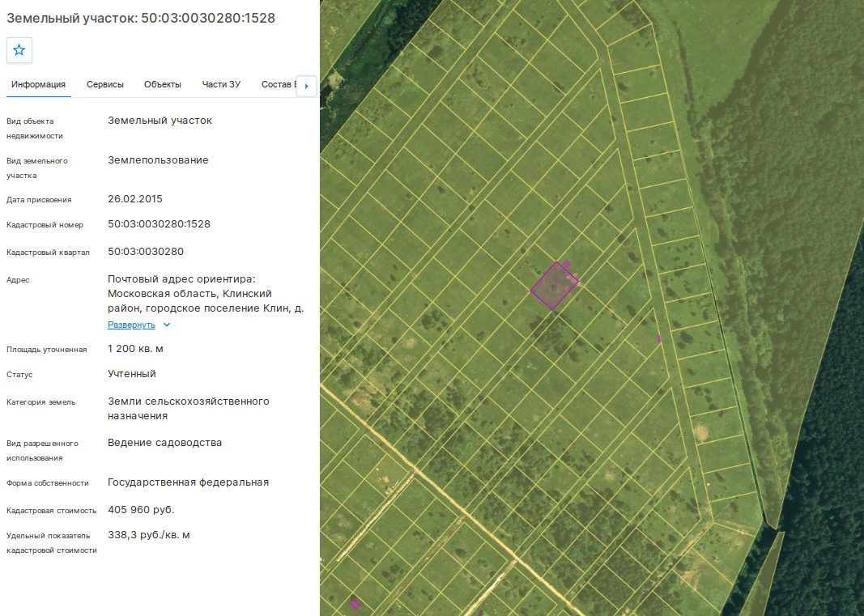Click the label Кадастровый квартал
864x616 pixels.
pos(48,253)
